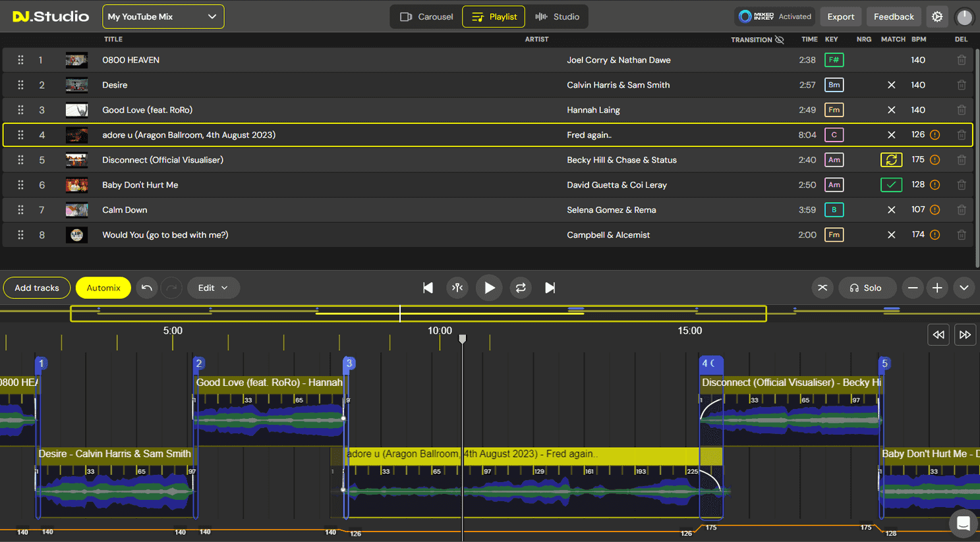Open the chevron dropdown next to the zoom controls

[964, 288]
